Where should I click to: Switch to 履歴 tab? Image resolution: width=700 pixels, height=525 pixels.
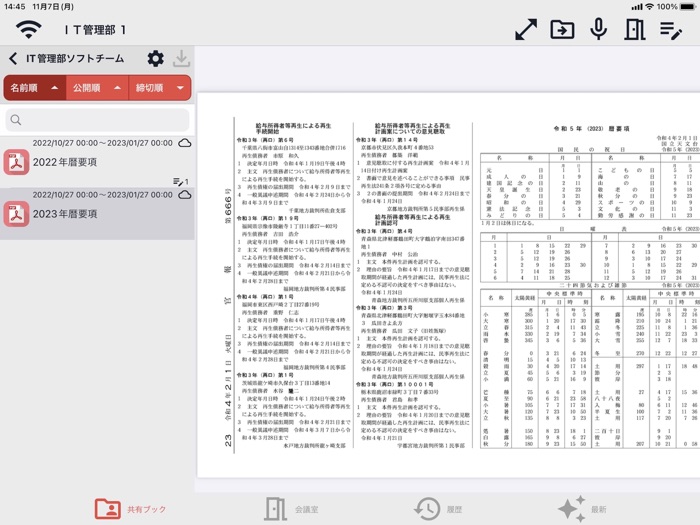coord(438,509)
